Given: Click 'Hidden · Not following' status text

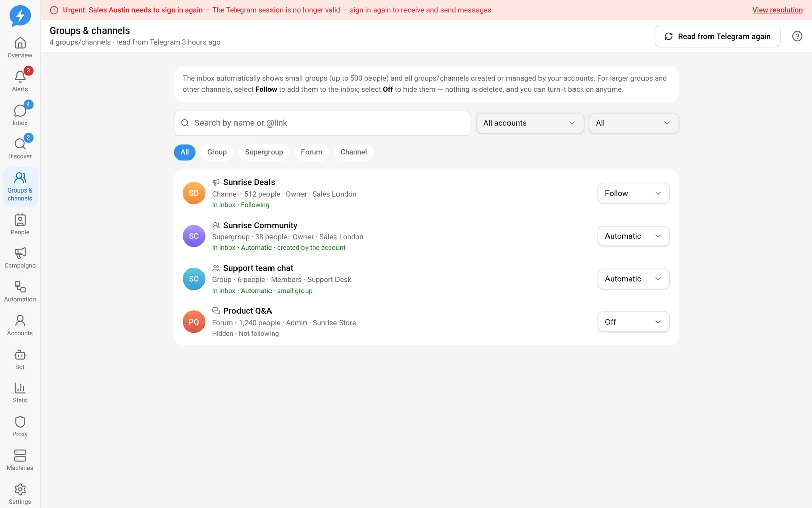Looking at the screenshot, I should (245, 334).
